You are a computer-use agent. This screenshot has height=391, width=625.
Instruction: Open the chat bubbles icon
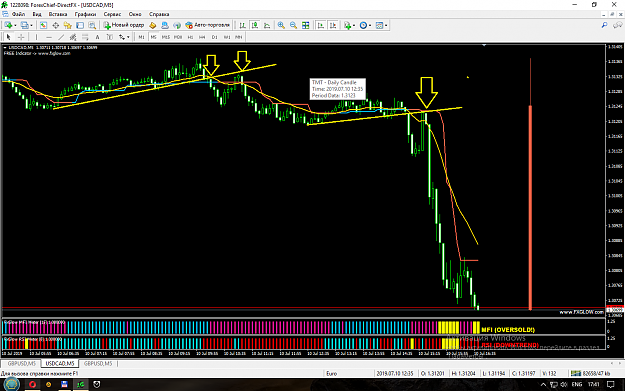[x=617, y=25]
